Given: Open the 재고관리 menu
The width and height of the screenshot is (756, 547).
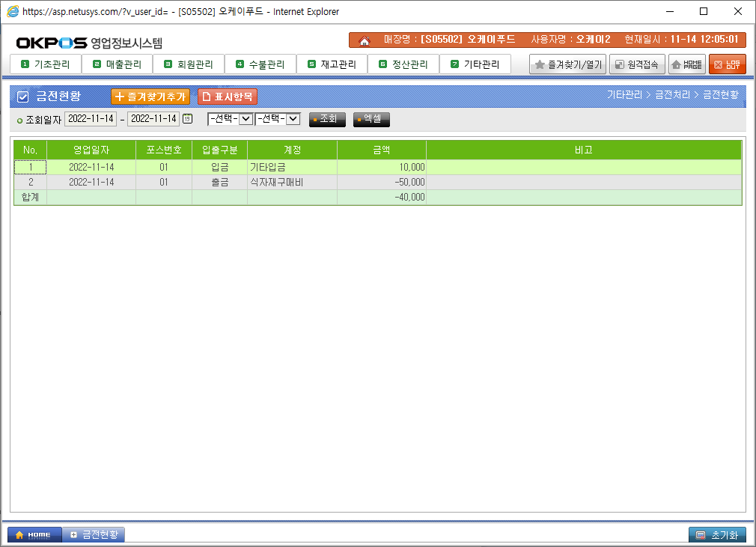Looking at the screenshot, I should [x=332, y=64].
